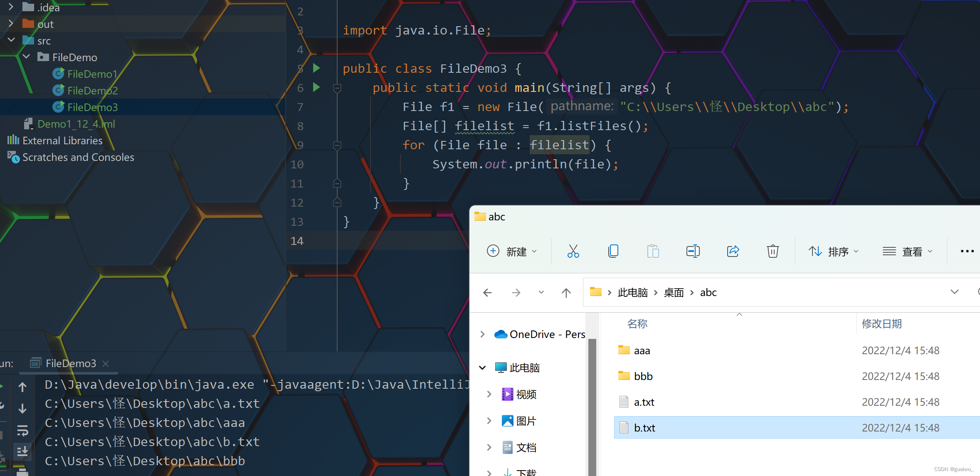The width and height of the screenshot is (980, 476).
Task: Click External Libraries in project tree
Action: (55, 141)
